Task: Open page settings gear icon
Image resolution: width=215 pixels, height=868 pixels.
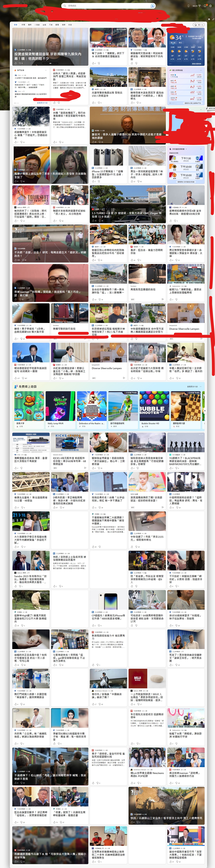Action: pos(211,6)
